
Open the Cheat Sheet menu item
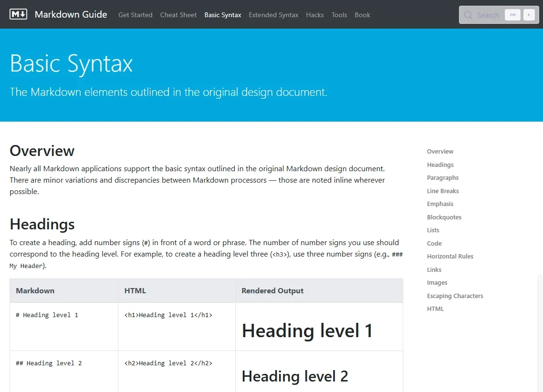tap(178, 15)
